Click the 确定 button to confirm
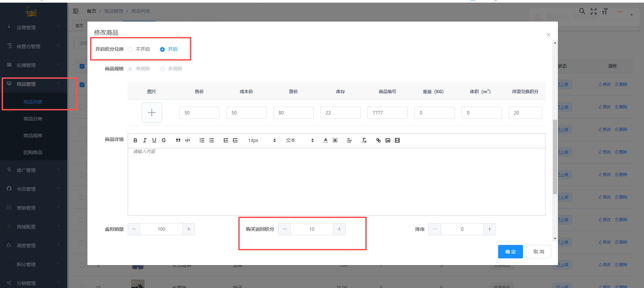Image resolution: width=644 pixels, height=288 pixels. 510,252
